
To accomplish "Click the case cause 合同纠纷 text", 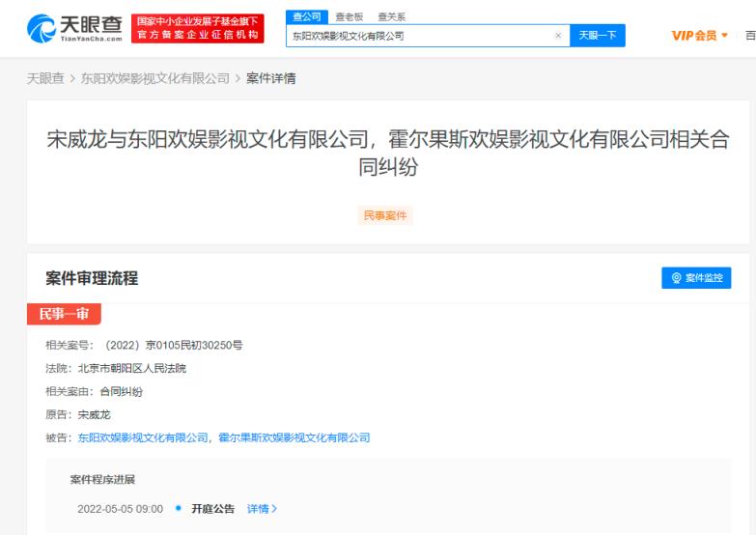I will tap(122, 391).
